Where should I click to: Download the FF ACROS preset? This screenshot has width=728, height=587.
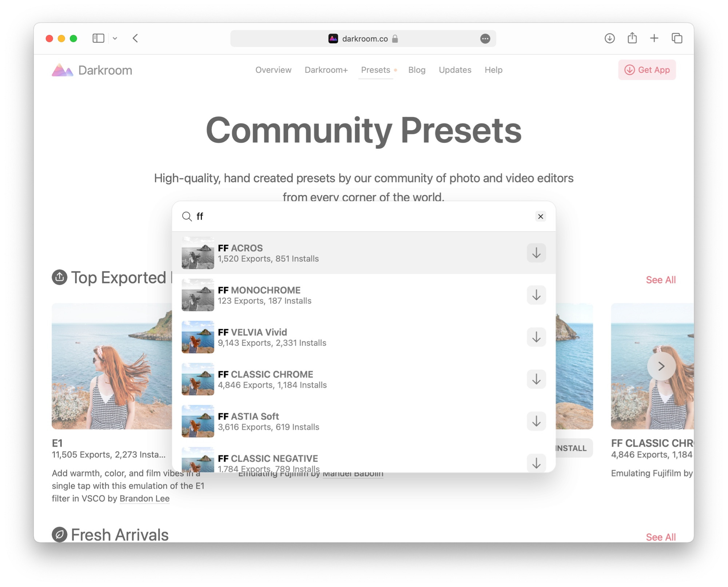536,253
